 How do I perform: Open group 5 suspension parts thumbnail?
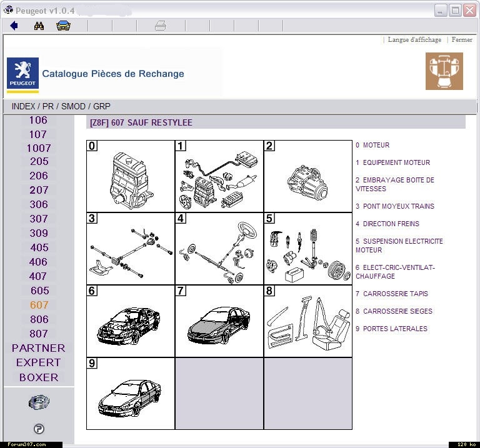[308, 249]
